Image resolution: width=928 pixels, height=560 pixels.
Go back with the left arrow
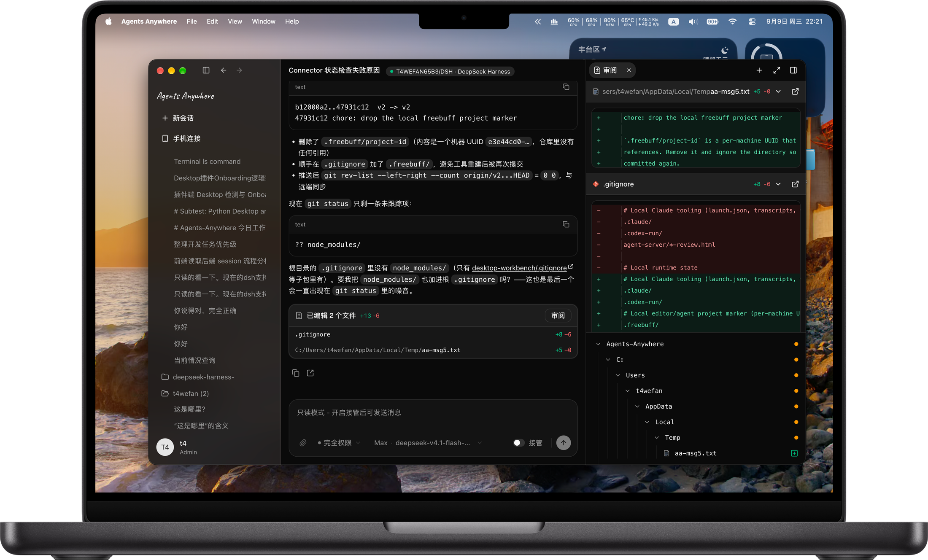tap(224, 70)
